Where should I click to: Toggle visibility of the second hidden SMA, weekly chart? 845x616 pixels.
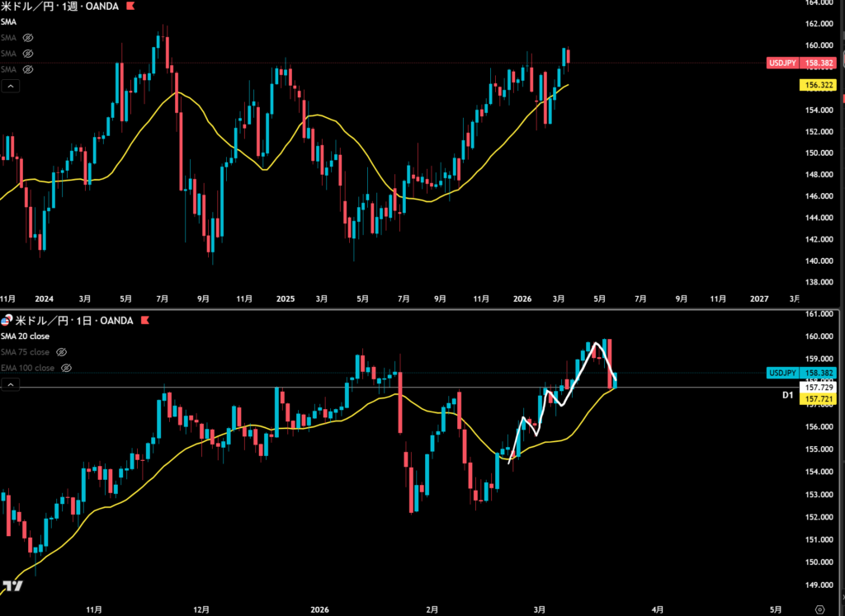point(27,53)
